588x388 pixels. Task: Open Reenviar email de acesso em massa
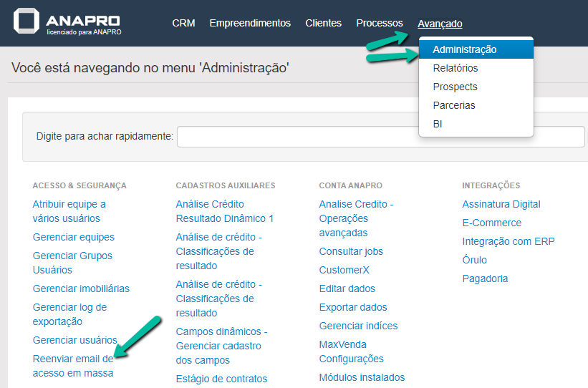click(73, 366)
